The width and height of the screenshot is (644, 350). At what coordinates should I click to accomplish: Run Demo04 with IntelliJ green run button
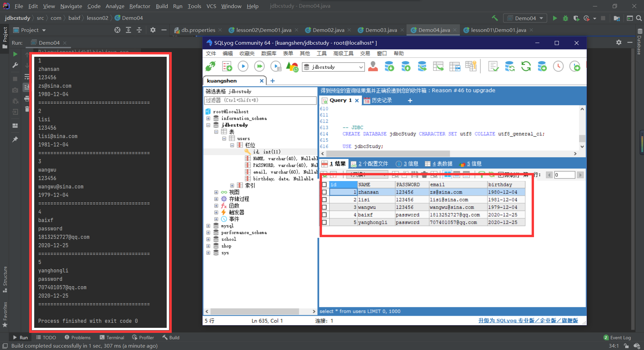[x=555, y=18]
